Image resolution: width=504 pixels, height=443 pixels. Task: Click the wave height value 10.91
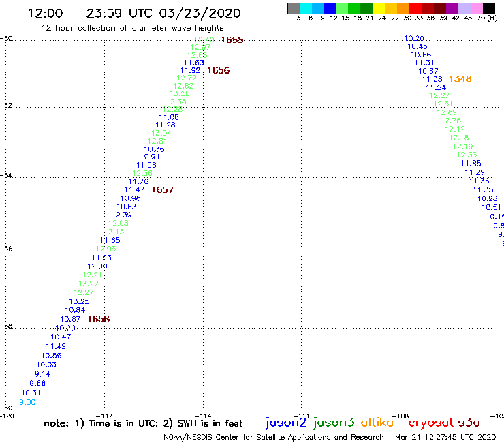pyautogui.click(x=150, y=157)
